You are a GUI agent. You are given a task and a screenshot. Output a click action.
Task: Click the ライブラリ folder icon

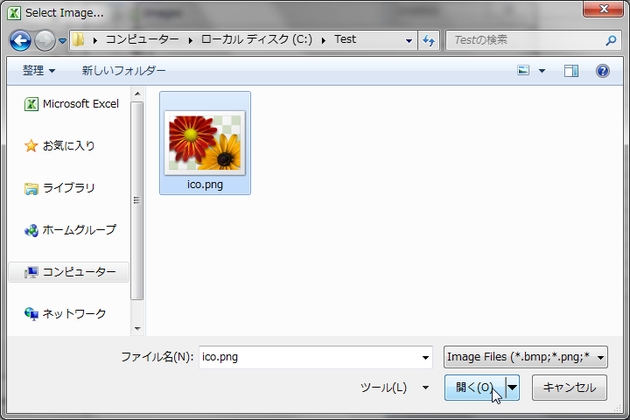[x=31, y=188]
